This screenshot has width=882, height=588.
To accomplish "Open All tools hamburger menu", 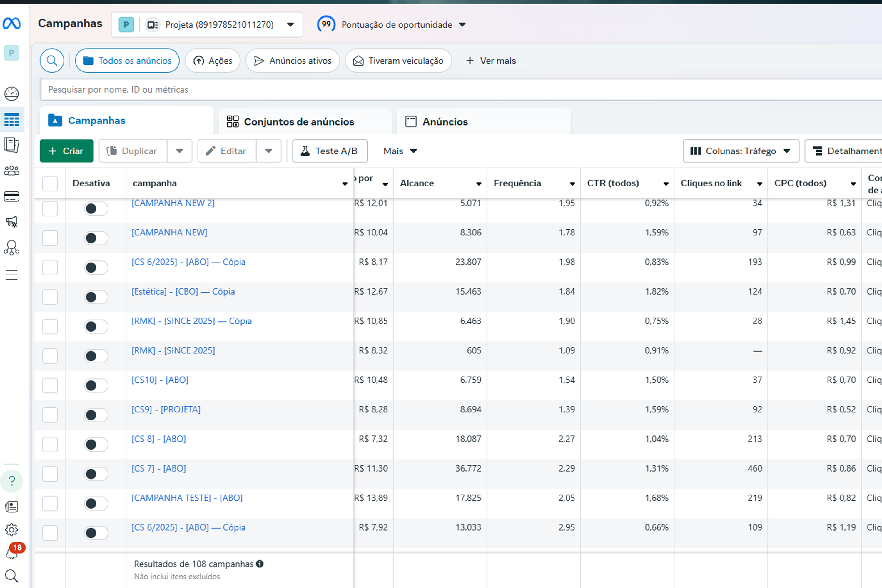I will 12,275.
